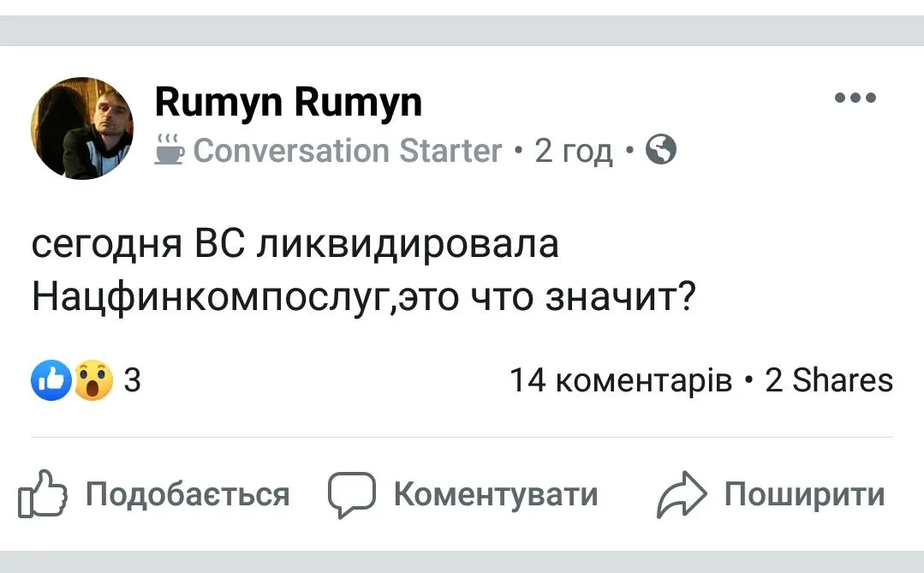Click the Коментувати button label
This screenshot has width=924, height=573.
[495, 494]
